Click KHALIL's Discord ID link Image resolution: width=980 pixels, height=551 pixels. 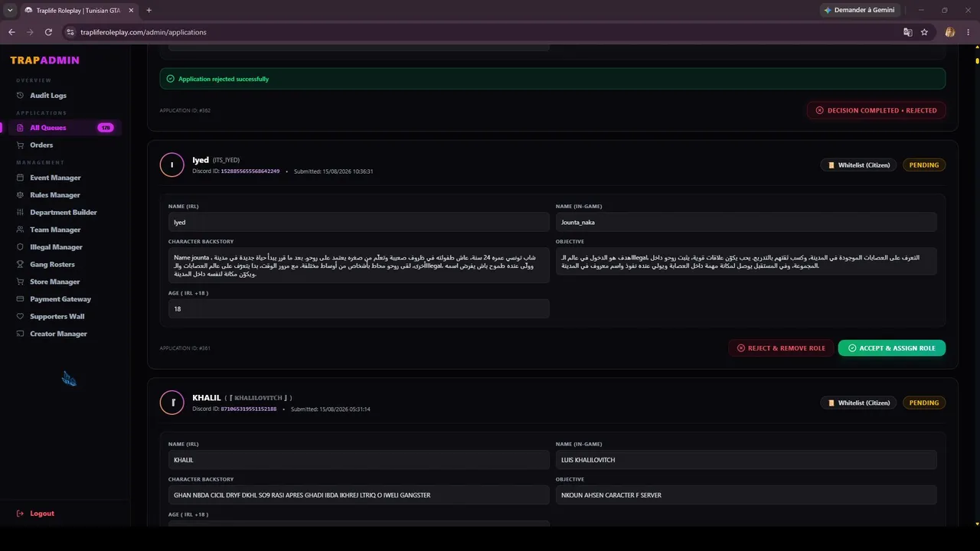(249, 409)
